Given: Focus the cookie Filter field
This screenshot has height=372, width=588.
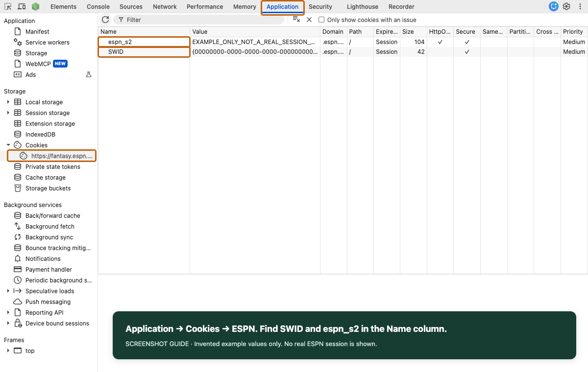Looking at the screenshot, I should click(199, 20).
